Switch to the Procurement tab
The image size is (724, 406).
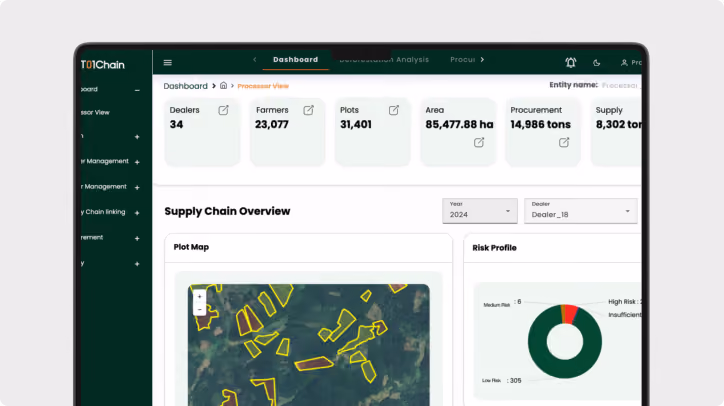click(x=463, y=60)
